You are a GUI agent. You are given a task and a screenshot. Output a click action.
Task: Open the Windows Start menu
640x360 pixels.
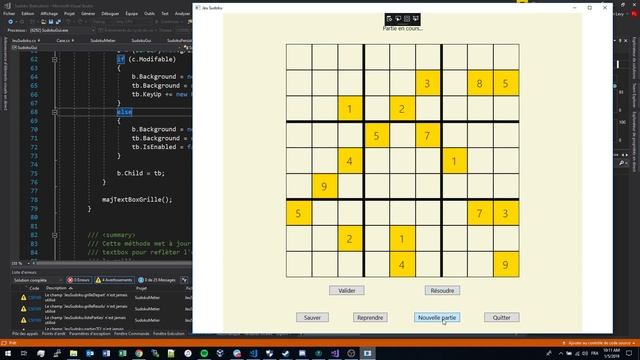coord(8,353)
